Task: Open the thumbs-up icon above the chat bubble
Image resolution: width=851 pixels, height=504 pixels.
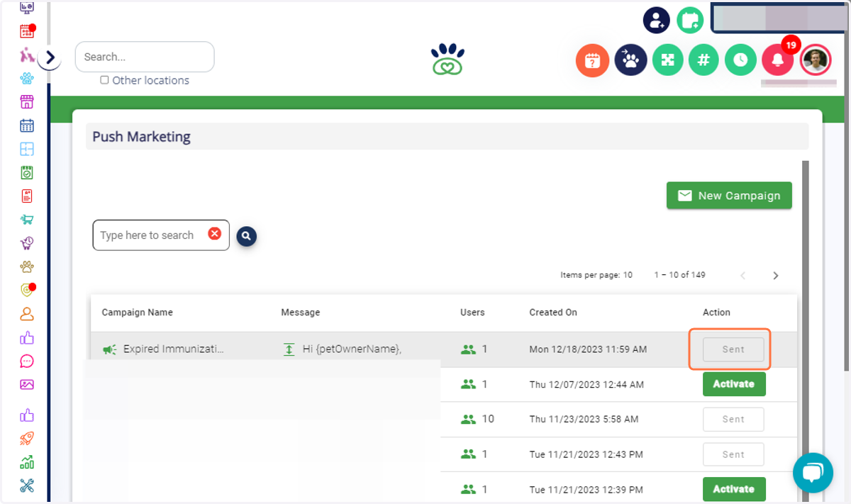Action: [x=27, y=337]
